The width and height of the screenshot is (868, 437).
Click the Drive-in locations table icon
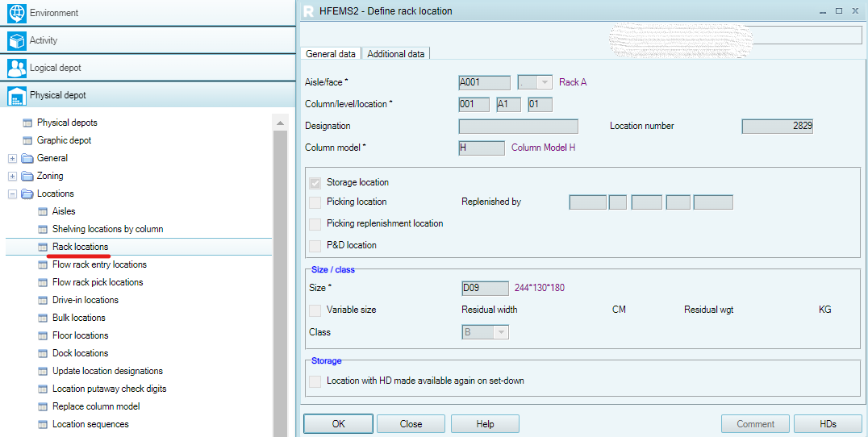click(x=43, y=300)
